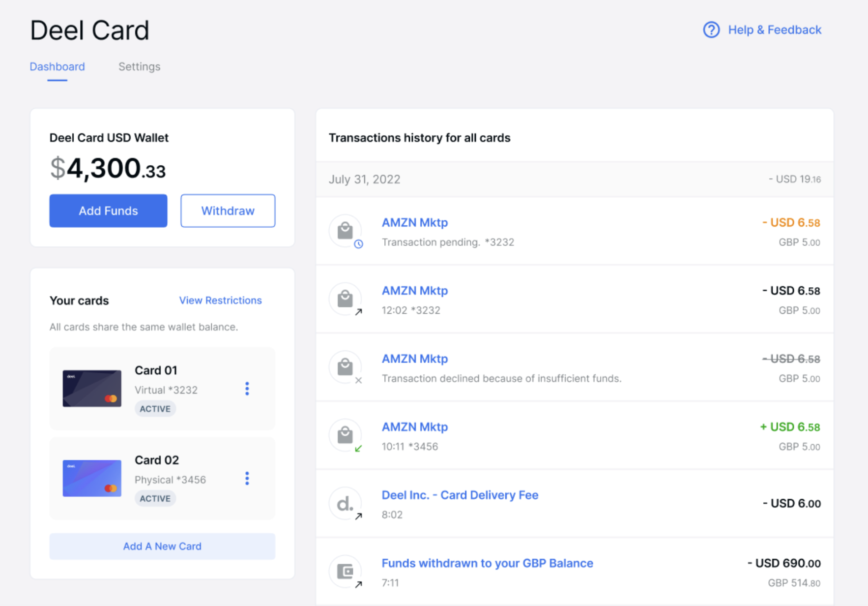Screen dimensions: 868x606
Task: Click the Deel Card page title
Action: tap(89, 30)
